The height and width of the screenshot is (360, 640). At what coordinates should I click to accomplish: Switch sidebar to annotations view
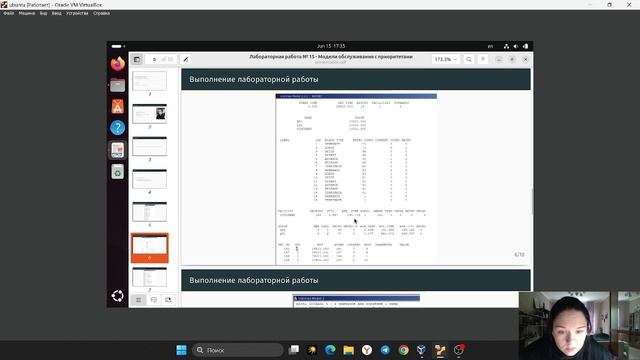coord(153,300)
